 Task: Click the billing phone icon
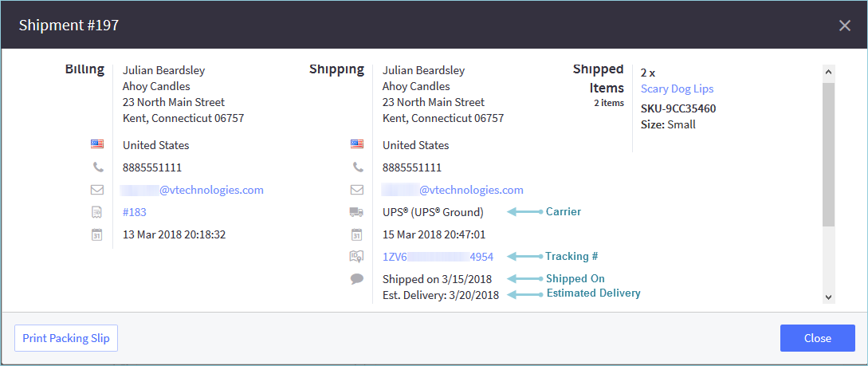coord(97,167)
